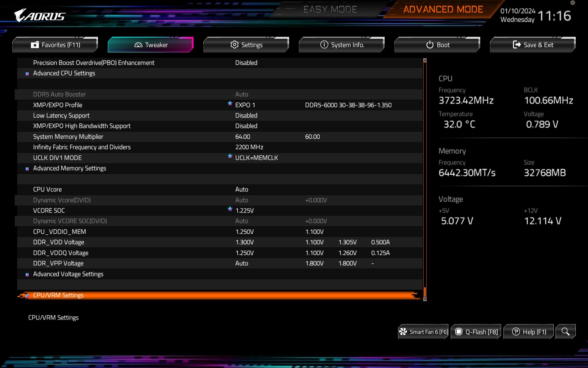
Task: Open the Settings tab
Action: pos(246,45)
